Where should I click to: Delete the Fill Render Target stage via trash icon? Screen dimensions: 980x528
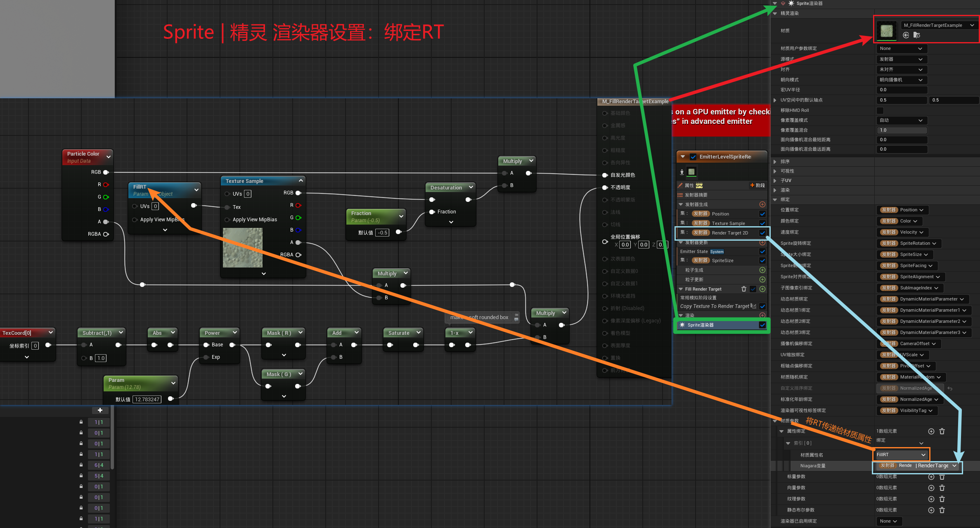[744, 289]
